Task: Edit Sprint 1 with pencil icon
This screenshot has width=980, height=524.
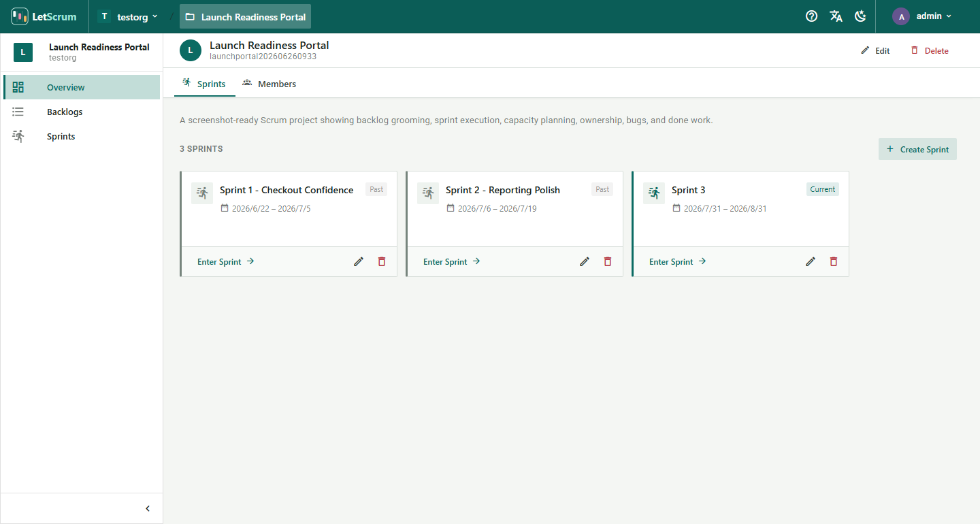Action: (359, 261)
